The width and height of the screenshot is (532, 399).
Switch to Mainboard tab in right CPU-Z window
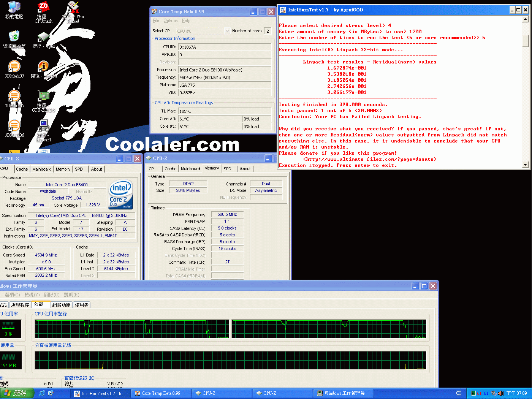coord(190,169)
